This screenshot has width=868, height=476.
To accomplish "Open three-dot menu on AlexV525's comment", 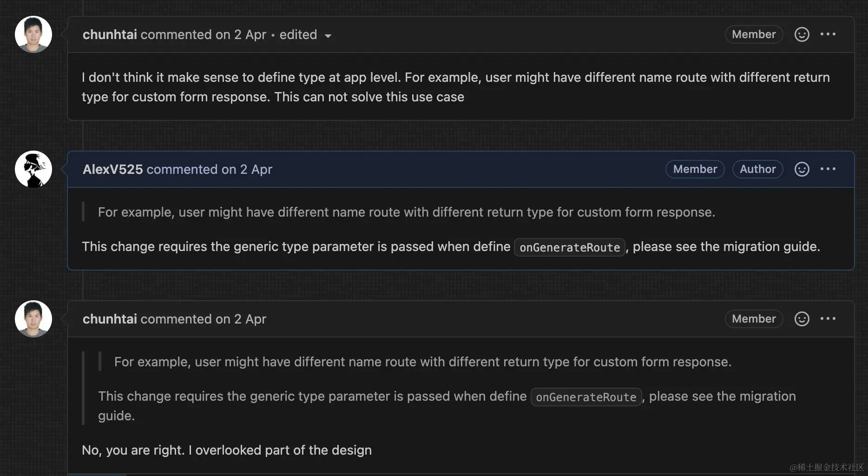I will [828, 169].
